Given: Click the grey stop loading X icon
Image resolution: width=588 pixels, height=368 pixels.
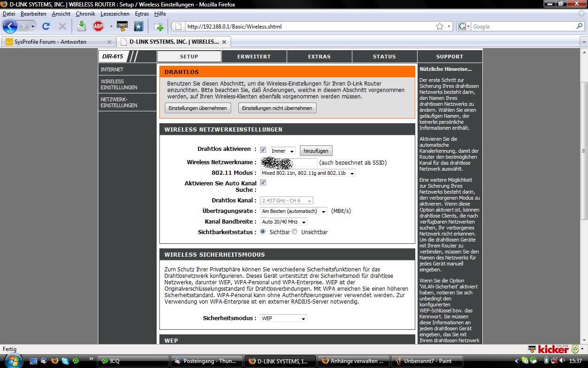Looking at the screenshot, I should 62,26.
